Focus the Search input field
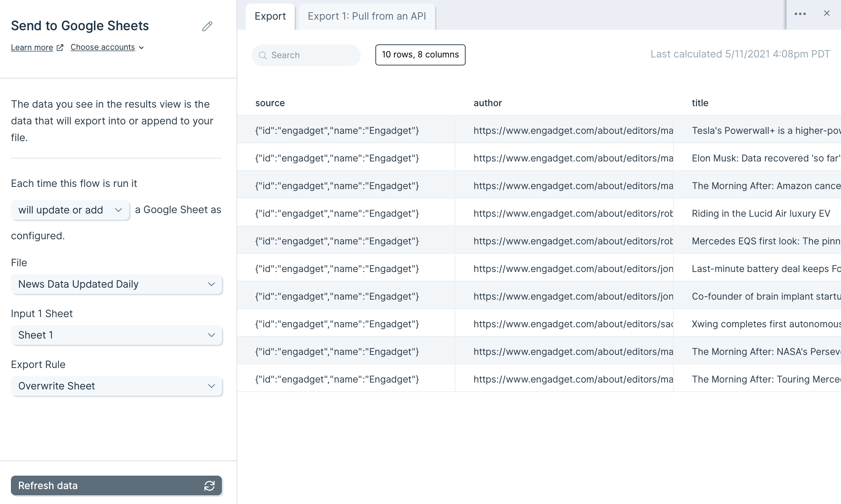Image resolution: width=841 pixels, height=504 pixels. 313,55
